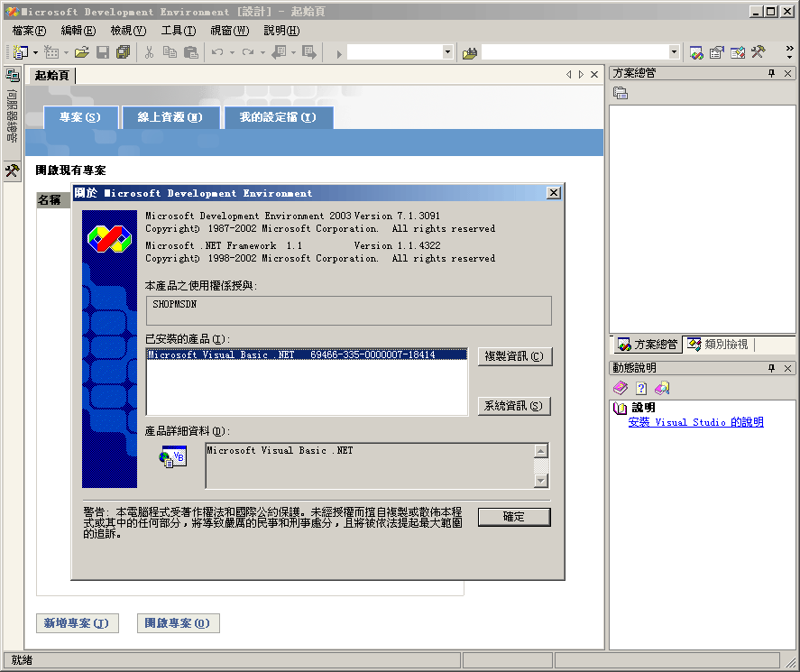Click the Navigate Backward icon
The image size is (800, 672).
(x=279, y=52)
